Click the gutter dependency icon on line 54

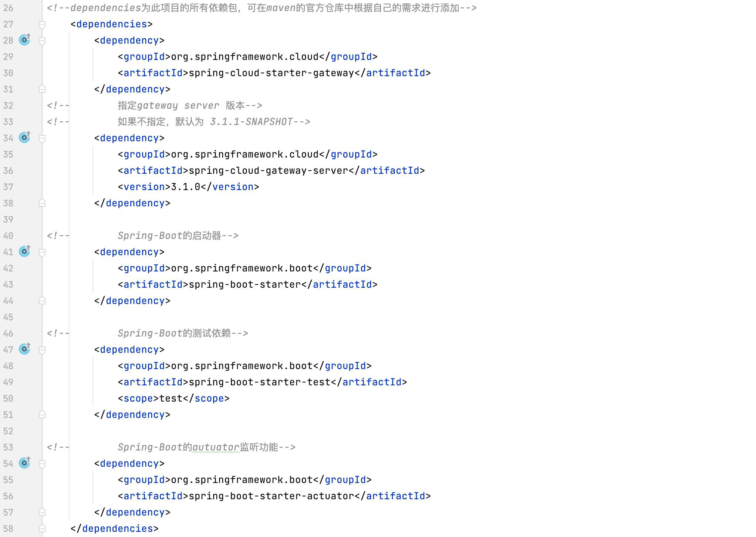pos(24,463)
